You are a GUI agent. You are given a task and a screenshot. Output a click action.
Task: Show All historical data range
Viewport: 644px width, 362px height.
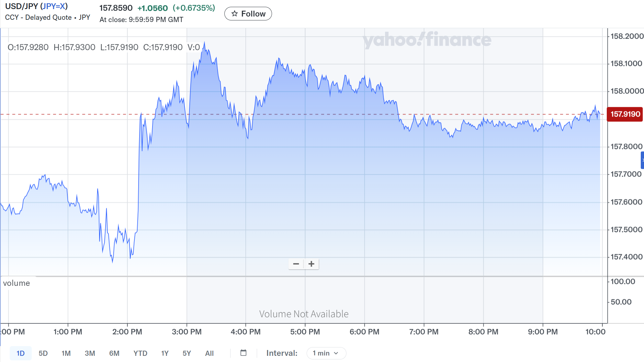coord(209,353)
